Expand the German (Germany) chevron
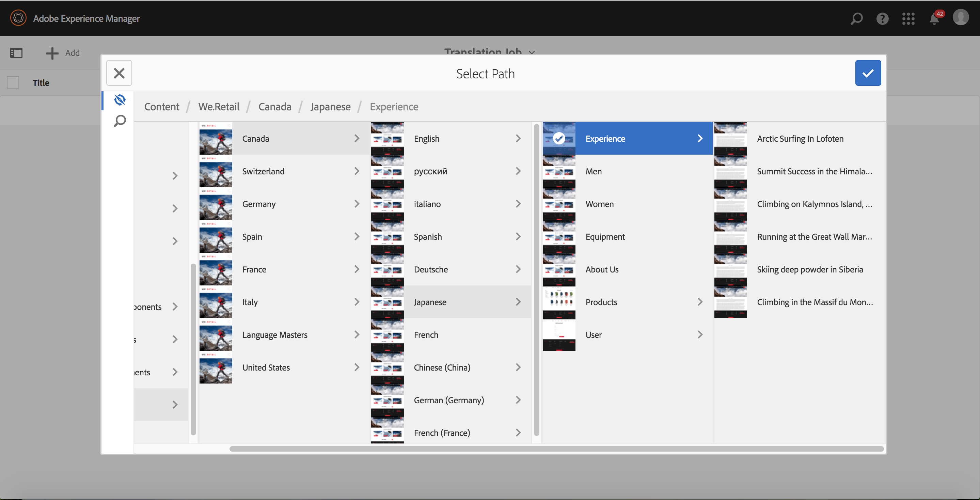 tap(518, 400)
